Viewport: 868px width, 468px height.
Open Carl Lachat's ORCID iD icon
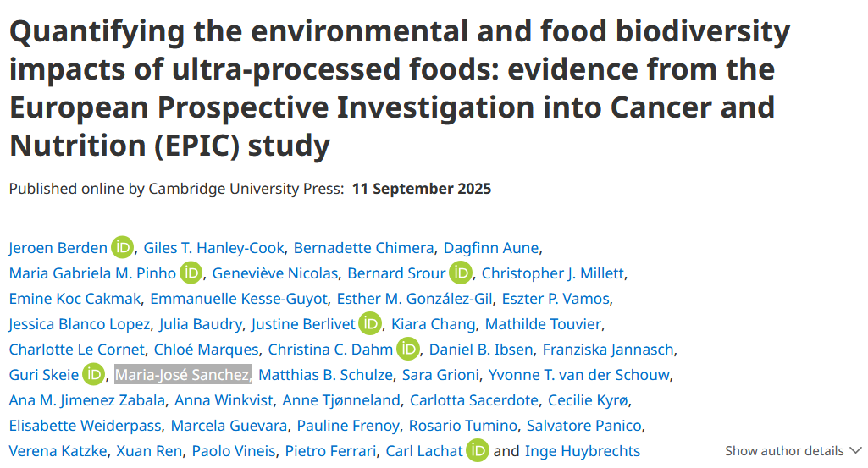click(x=478, y=451)
